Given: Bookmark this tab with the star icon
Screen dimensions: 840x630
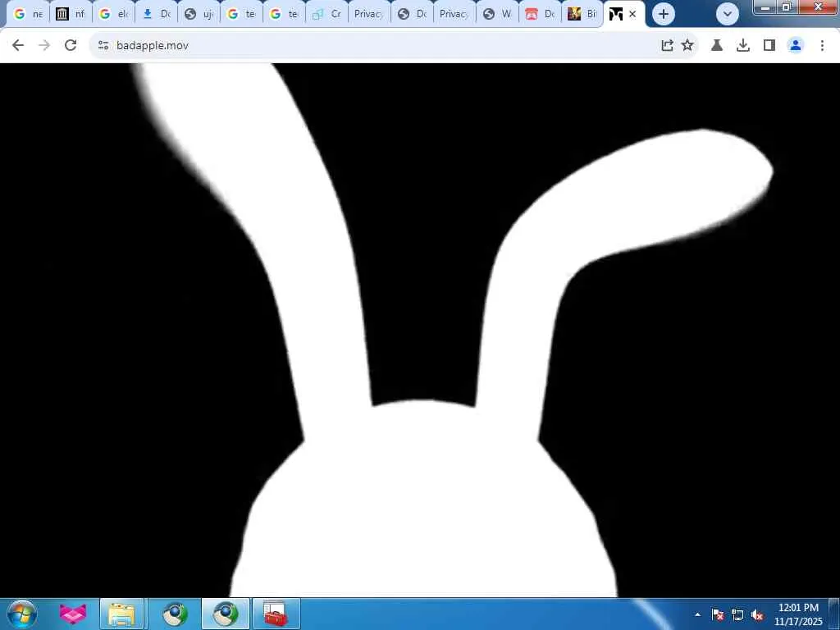Looking at the screenshot, I should [687, 46].
